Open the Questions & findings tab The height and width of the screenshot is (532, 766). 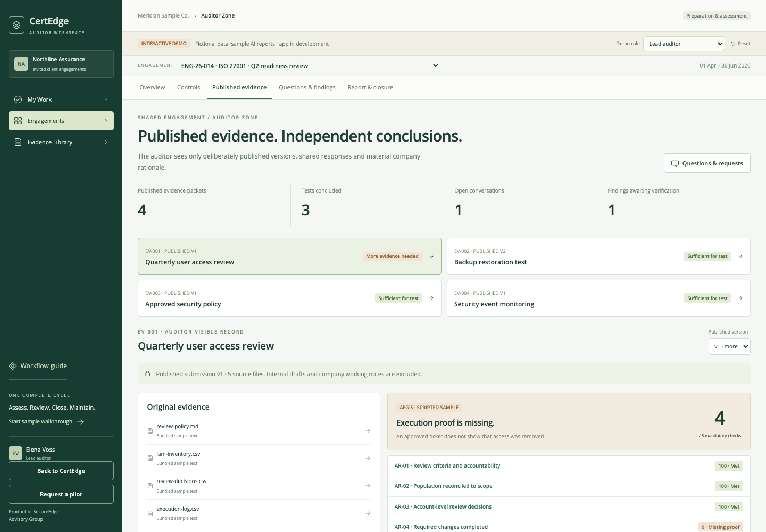(307, 87)
